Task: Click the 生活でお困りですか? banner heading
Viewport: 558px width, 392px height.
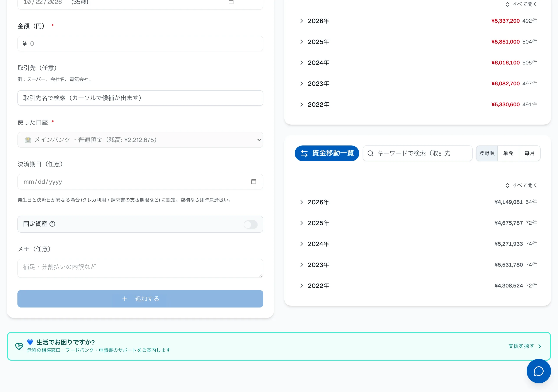Action: click(x=65, y=342)
